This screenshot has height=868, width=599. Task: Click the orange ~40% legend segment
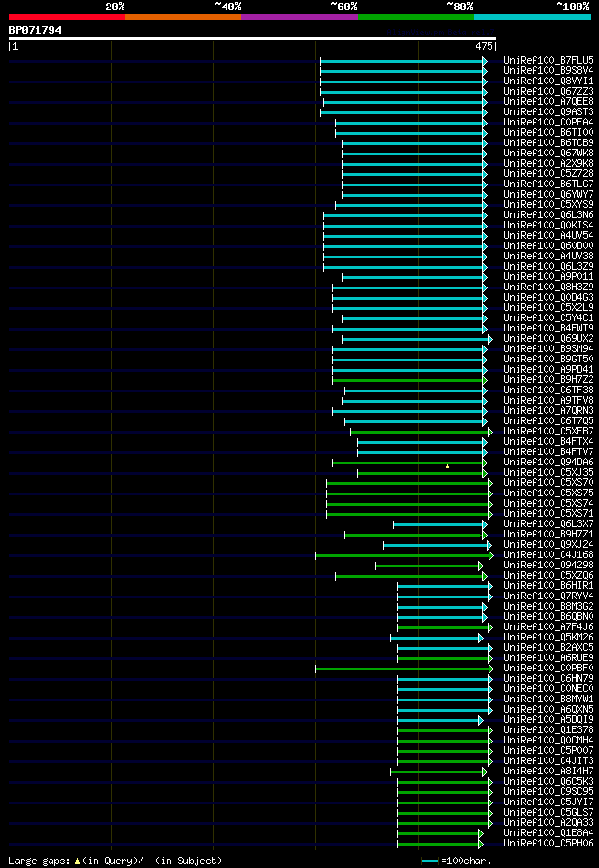coord(183,17)
